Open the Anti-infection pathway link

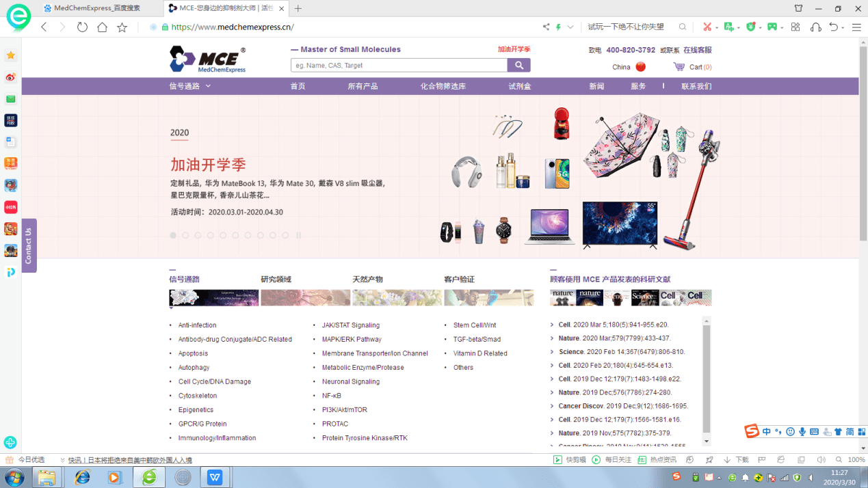click(197, 325)
